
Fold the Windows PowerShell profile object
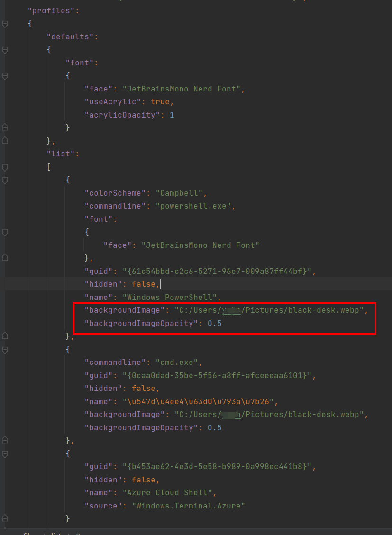[x=5, y=180]
